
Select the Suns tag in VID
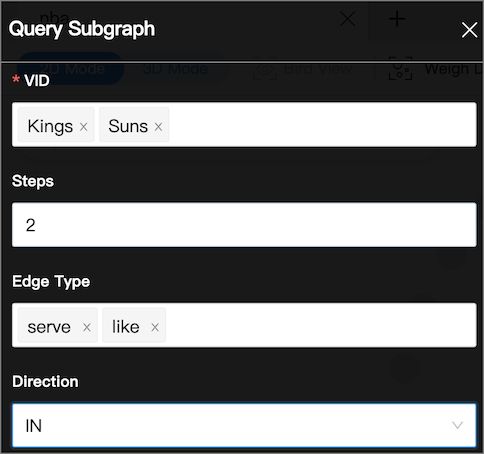click(x=128, y=126)
